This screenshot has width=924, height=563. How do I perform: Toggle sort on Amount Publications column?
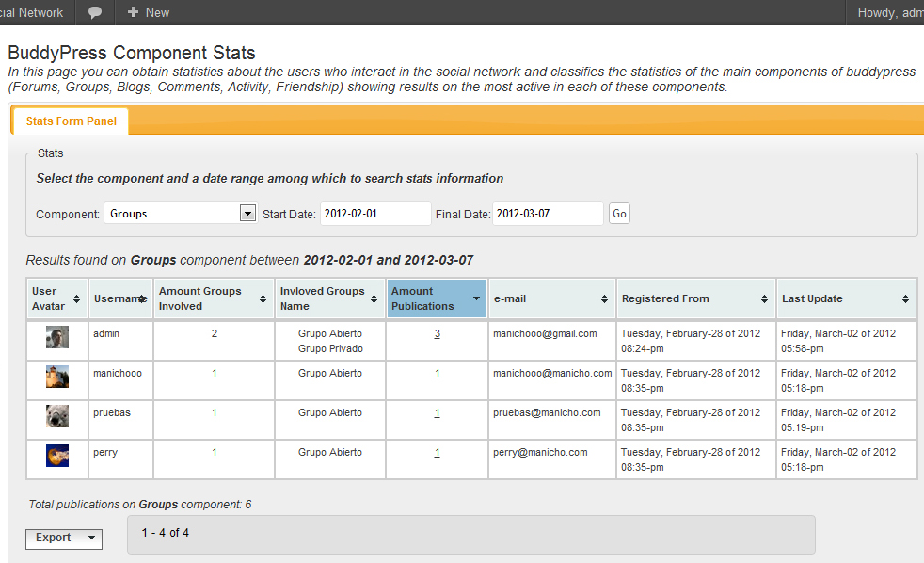(436, 298)
